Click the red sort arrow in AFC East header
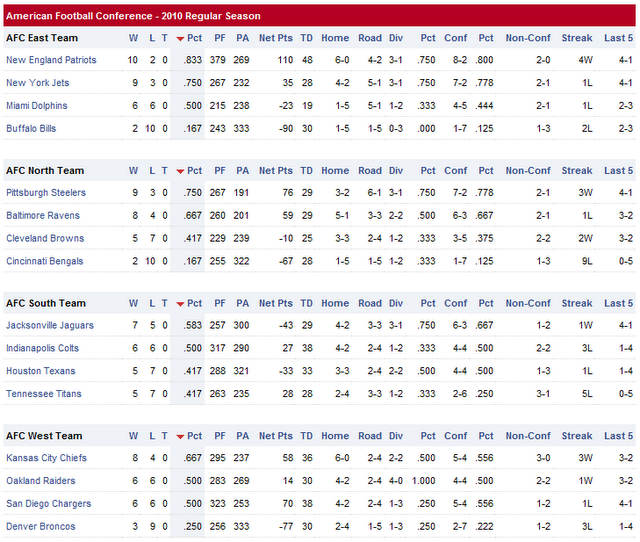 pos(180,39)
